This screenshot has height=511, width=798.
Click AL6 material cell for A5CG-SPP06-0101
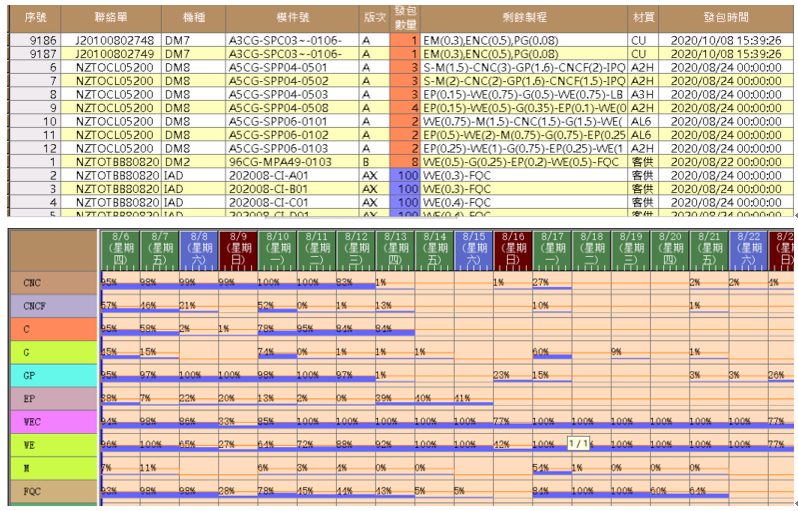643,121
